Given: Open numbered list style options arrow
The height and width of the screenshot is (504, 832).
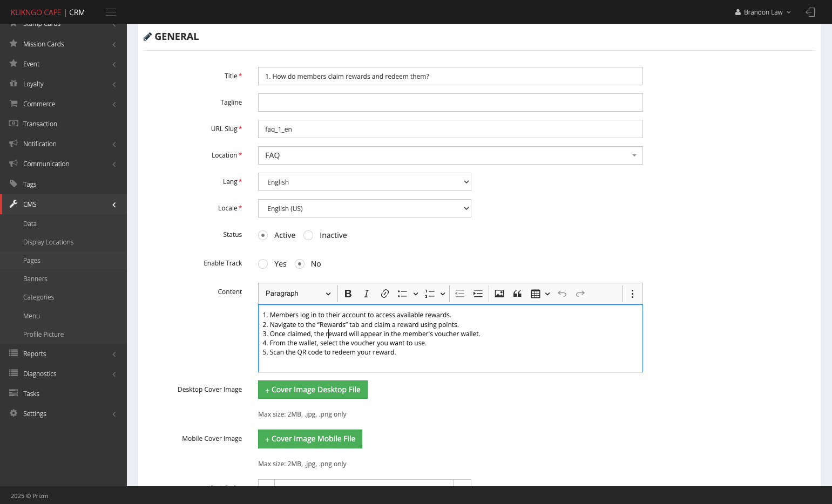Looking at the screenshot, I should [443, 294].
